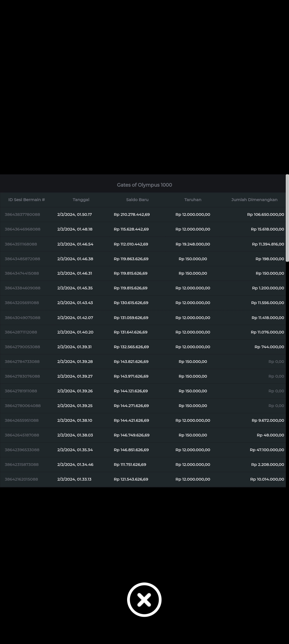Select session ID 38643511168088

[21, 244]
